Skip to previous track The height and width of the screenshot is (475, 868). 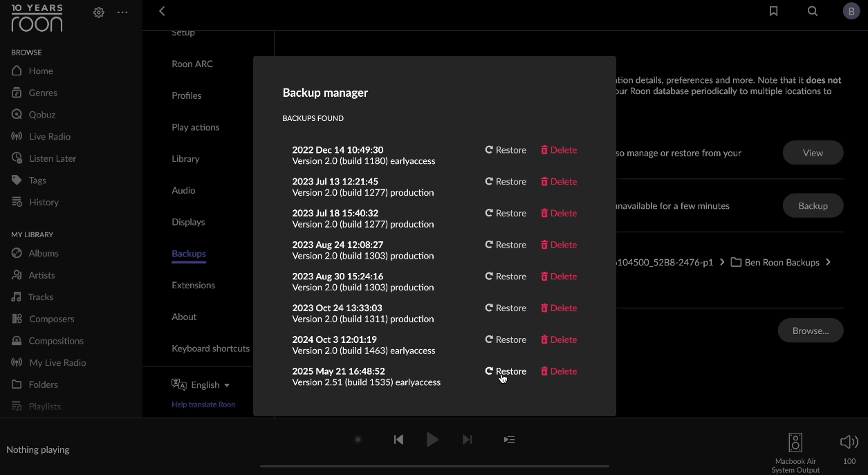398,439
